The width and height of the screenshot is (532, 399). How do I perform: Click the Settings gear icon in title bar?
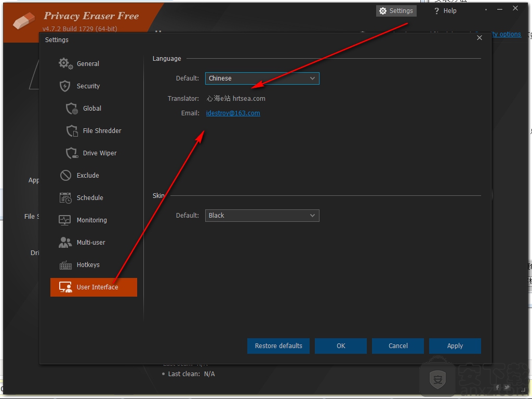point(383,11)
